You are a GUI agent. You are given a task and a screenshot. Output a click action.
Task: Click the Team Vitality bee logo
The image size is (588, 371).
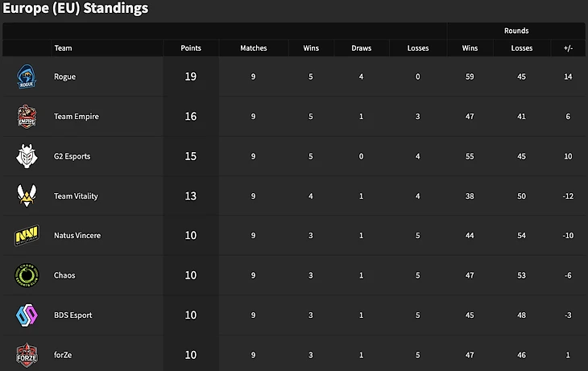pyautogui.click(x=23, y=196)
